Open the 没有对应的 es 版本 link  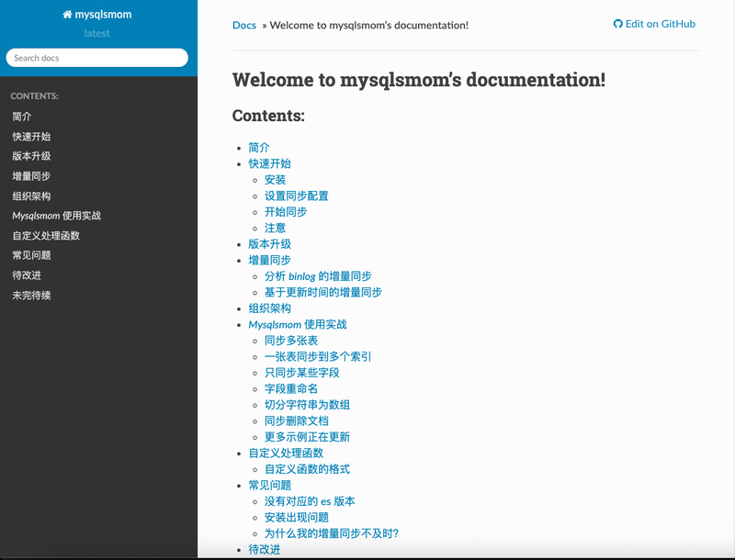coord(310,501)
